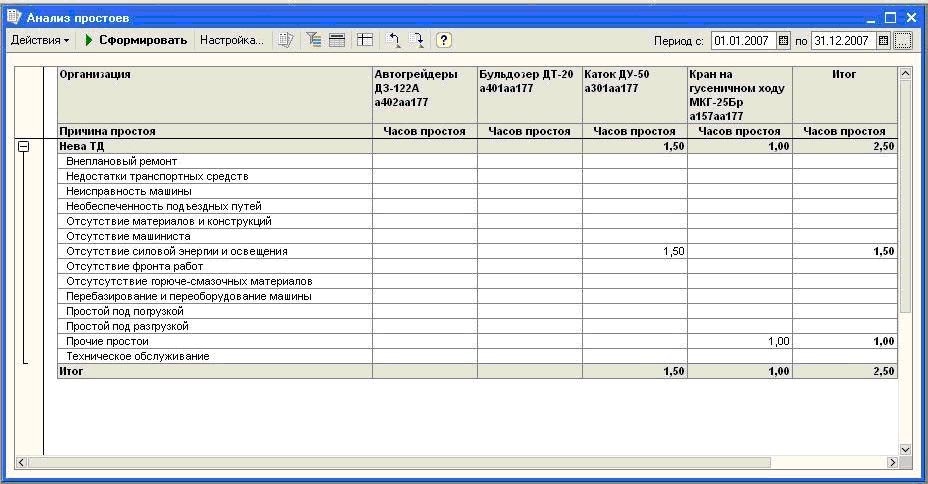The height and width of the screenshot is (484, 928).
Task: Open the Настройка... settings dialog
Action: tap(231, 40)
